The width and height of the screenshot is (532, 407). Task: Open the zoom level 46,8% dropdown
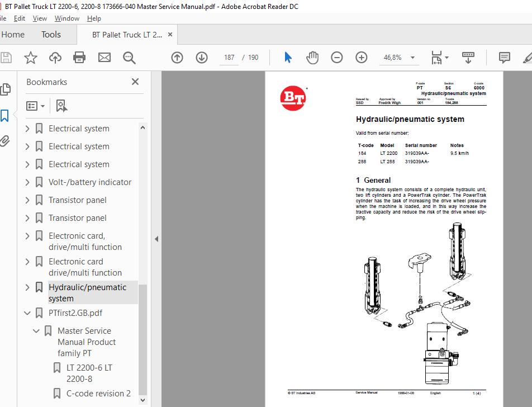pos(412,58)
